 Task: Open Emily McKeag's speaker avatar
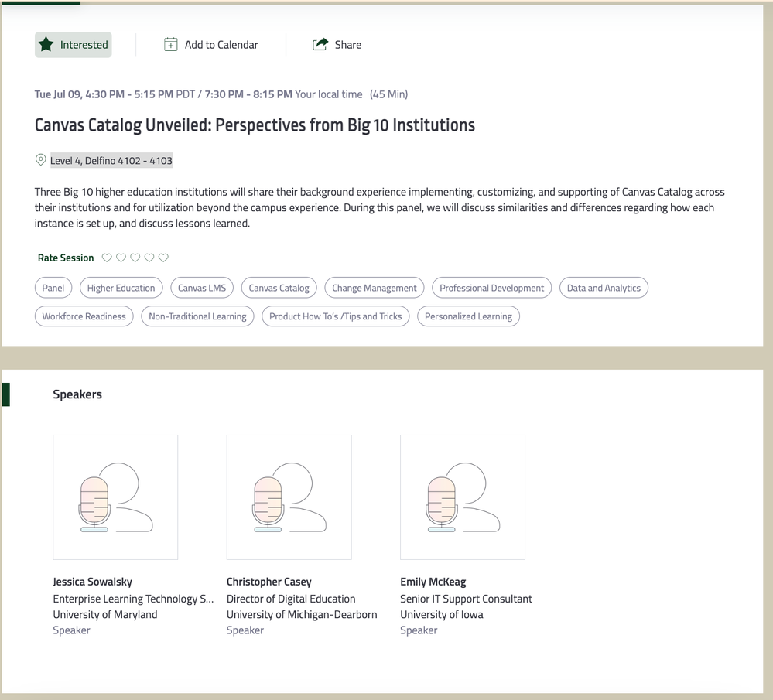click(463, 497)
